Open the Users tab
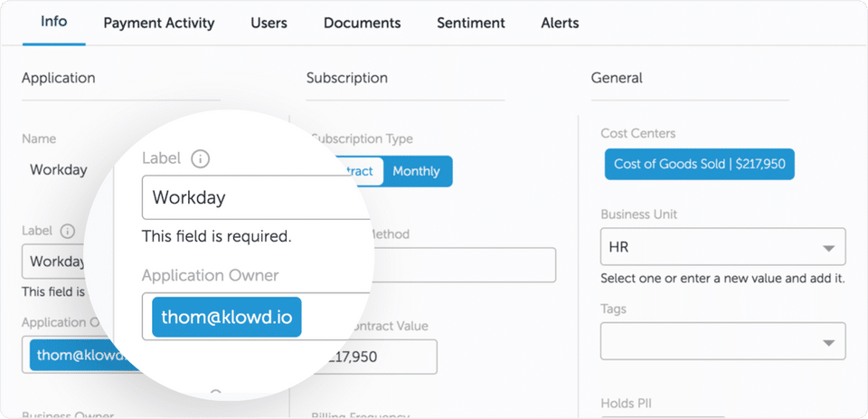Viewport: 868px width, 419px height. (269, 23)
